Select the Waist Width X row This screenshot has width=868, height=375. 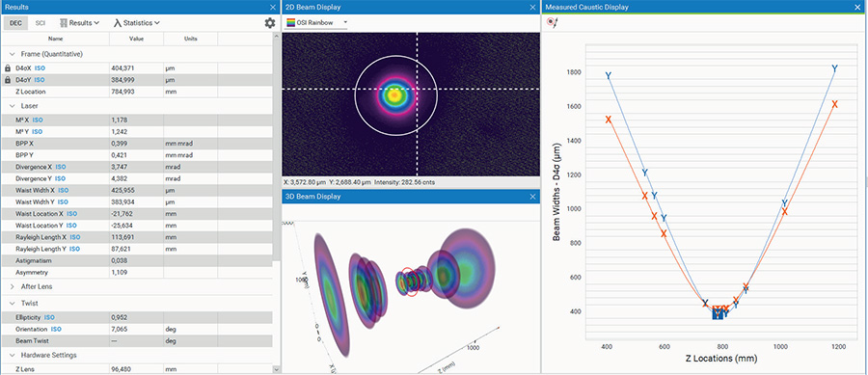tap(137, 190)
